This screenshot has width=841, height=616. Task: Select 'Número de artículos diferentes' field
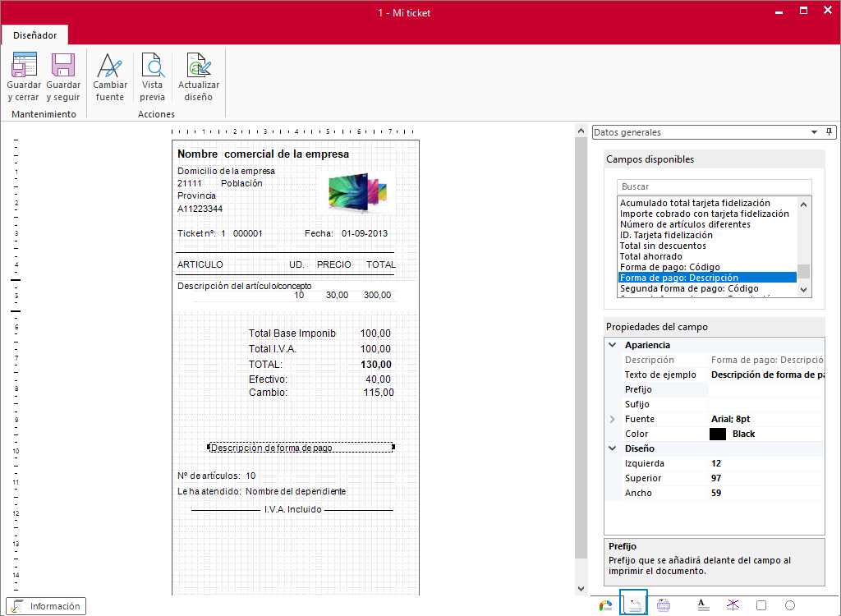pos(685,224)
